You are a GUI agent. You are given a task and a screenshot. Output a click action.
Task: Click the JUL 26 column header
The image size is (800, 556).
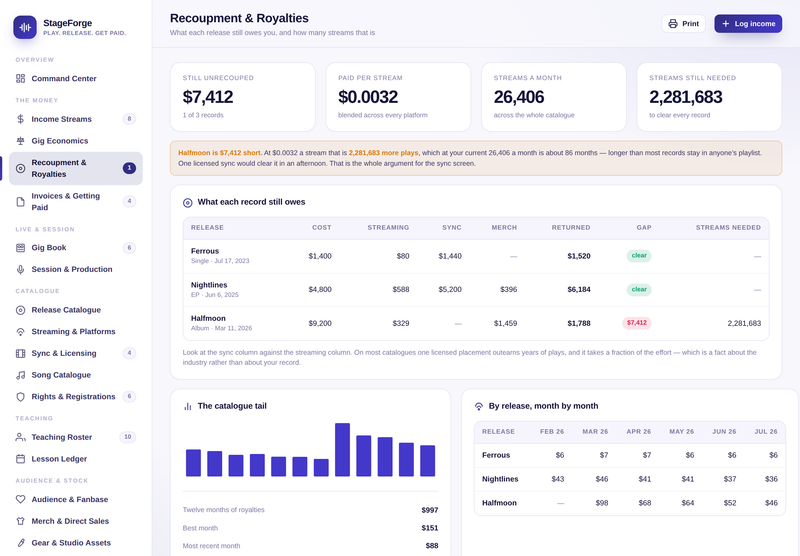click(x=766, y=432)
